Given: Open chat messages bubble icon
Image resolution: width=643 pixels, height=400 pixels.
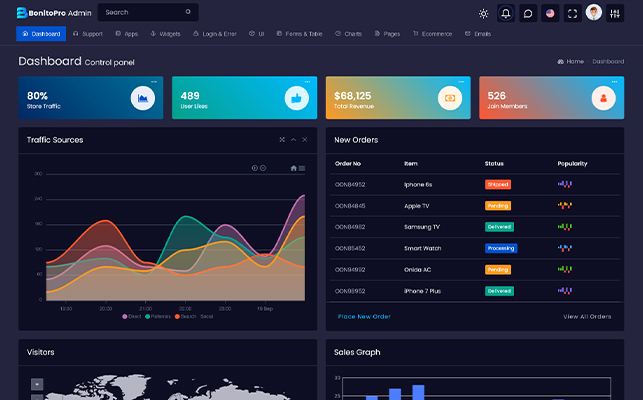Looking at the screenshot, I should 528,14.
